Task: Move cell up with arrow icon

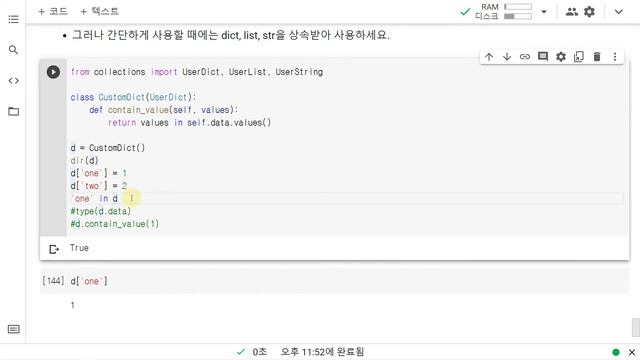Action: pos(489,57)
